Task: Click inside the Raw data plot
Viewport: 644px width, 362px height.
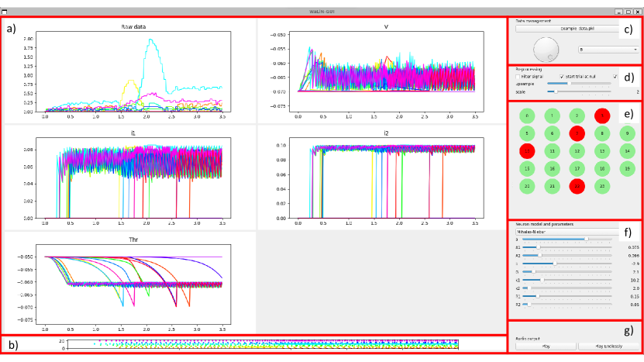Action: [x=133, y=71]
